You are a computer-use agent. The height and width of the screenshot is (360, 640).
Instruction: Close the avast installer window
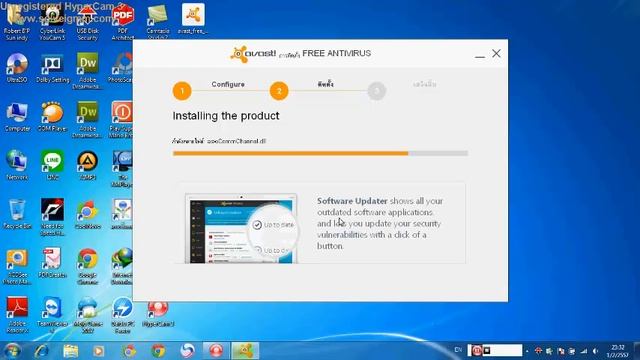496,53
